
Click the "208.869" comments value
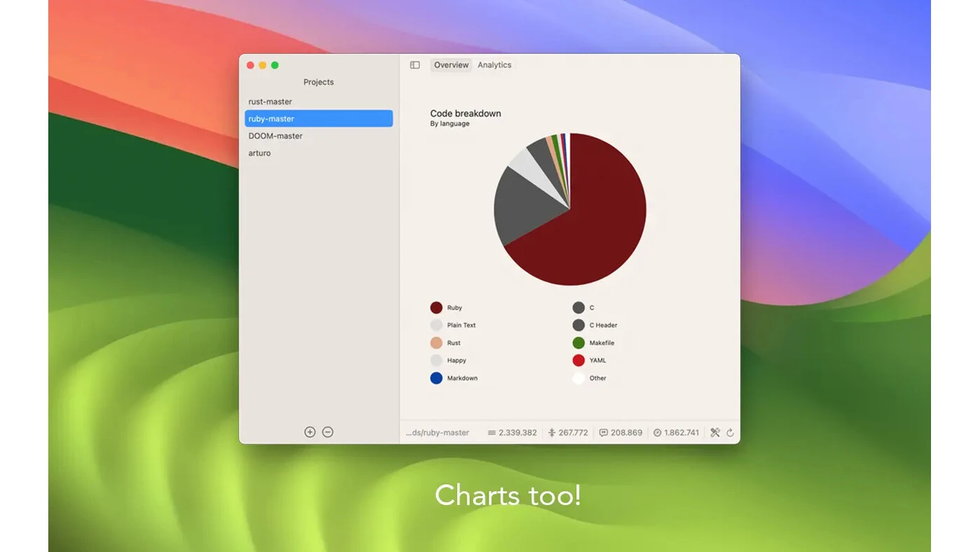coord(626,433)
